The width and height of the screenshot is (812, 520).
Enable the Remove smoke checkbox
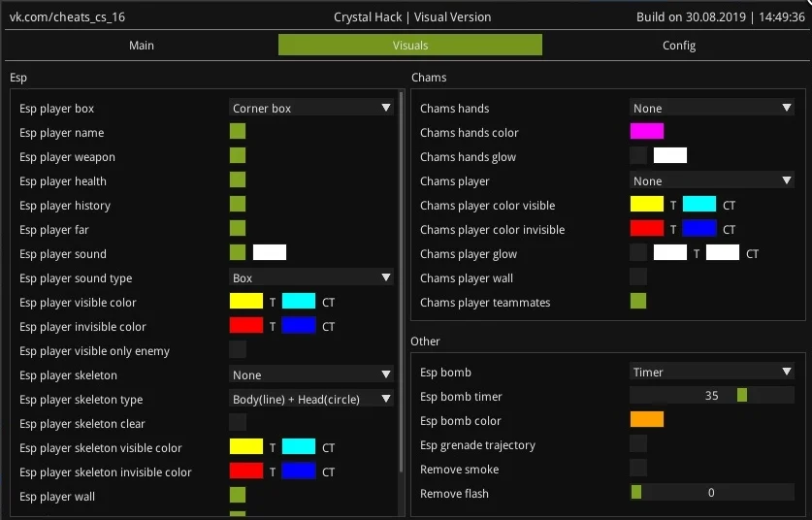pyautogui.click(x=638, y=469)
